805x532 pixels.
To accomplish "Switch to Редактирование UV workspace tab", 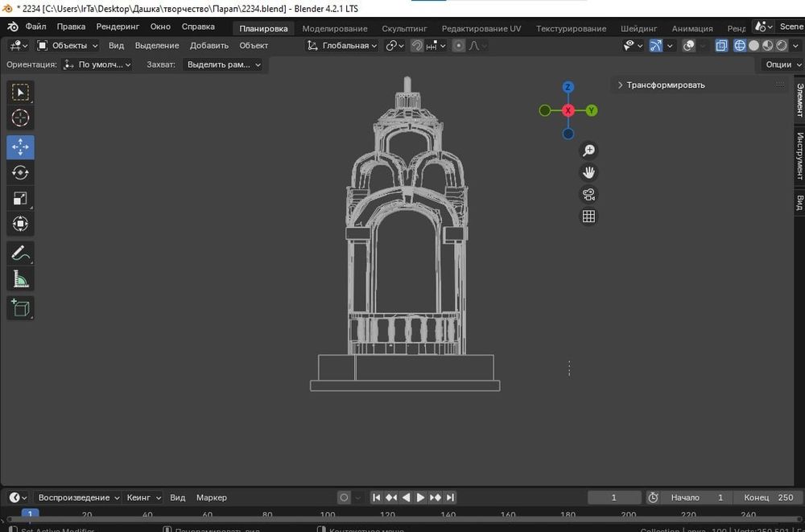I will tap(481, 29).
